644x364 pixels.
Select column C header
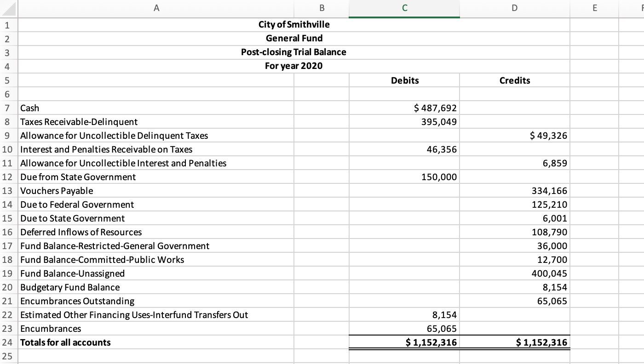click(x=404, y=8)
